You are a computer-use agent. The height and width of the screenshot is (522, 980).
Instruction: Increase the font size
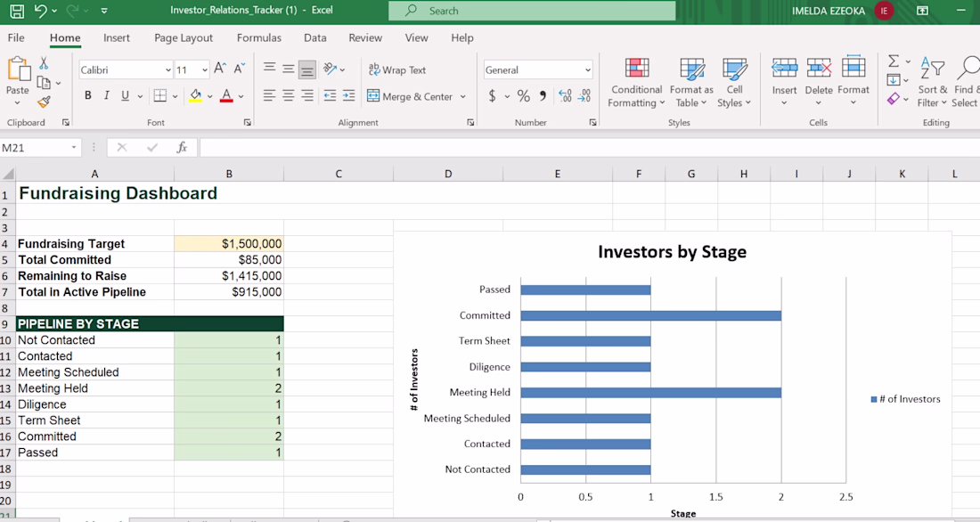point(220,69)
